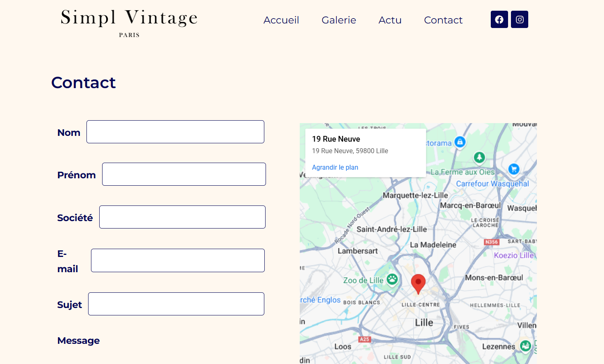
Task: Click the Koezio Lille map label
Action: pyautogui.click(x=513, y=255)
